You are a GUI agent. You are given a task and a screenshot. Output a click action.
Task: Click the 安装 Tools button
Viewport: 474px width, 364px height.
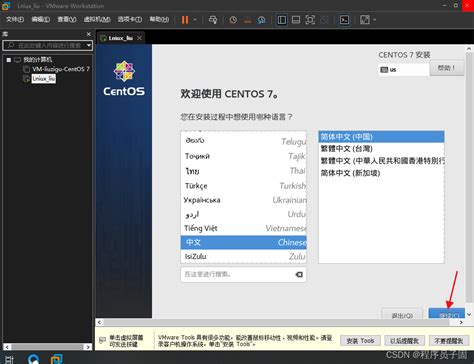pyautogui.click(x=360, y=341)
